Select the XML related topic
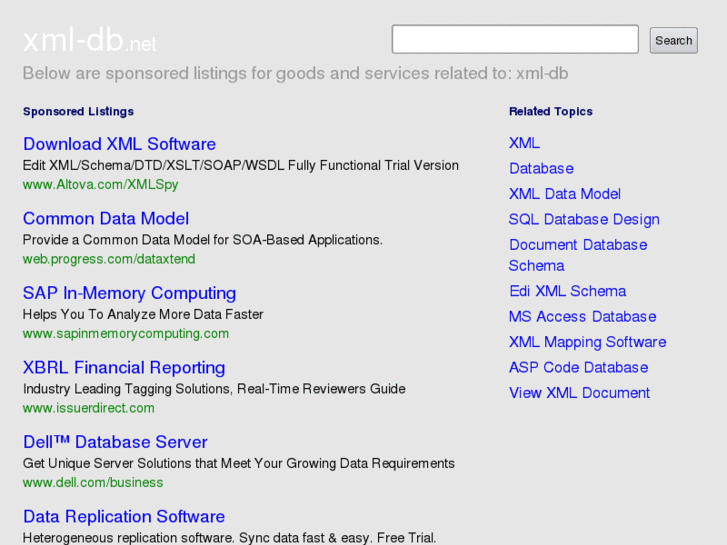Image resolution: width=727 pixels, height=545 pixels. pyautogui.click(x=524, y=143)
